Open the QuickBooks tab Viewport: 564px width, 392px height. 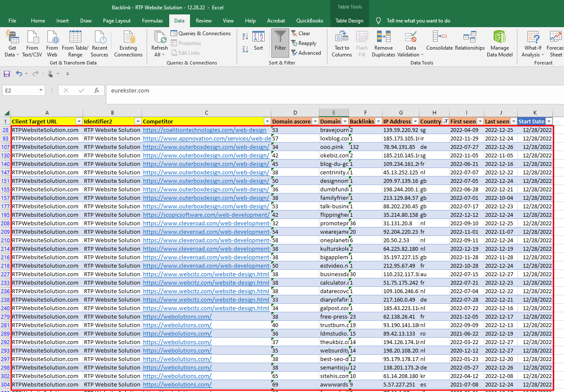pos(310,21)
